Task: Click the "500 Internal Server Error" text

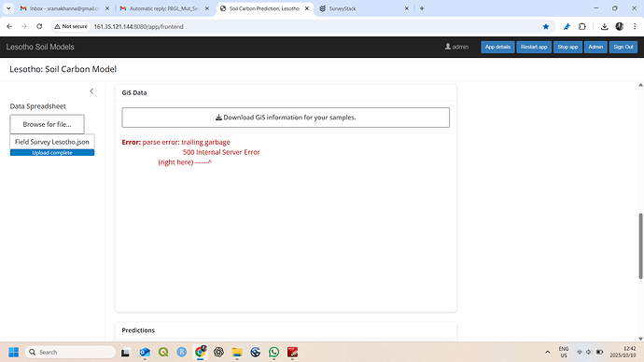Action: click(x=221, y=152)
